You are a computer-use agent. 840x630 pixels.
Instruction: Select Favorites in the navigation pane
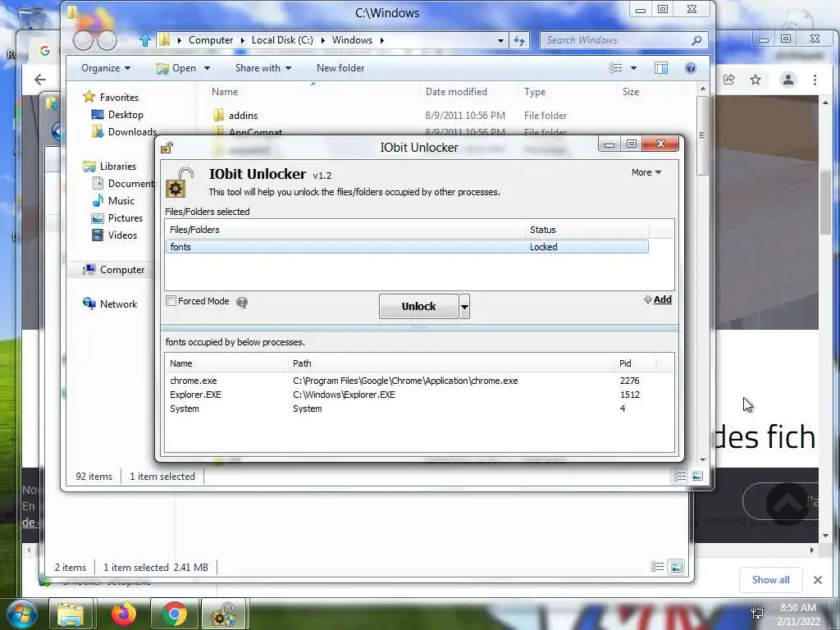119,98
